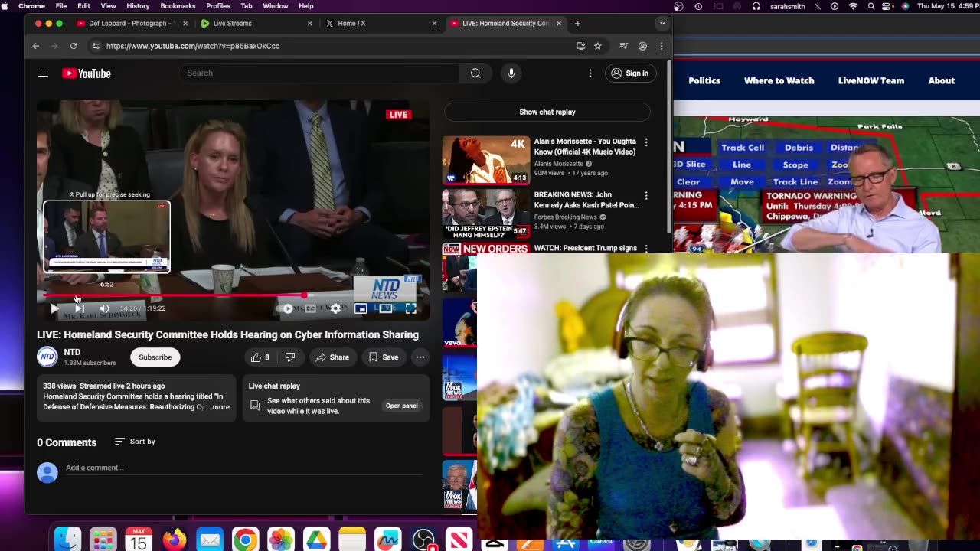The width and height of the screenshot is (980, 551).
Task: Open options for Alanis Morissette video
Action: tap(646, 143)
